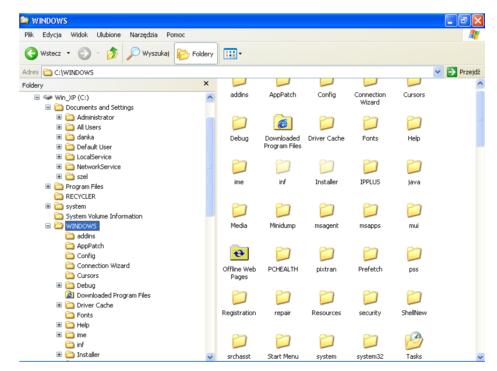Viewport: 497px width, 371px height.
Task: Collapse Documents and Settings tree node
Action: [x=48, y=107]
